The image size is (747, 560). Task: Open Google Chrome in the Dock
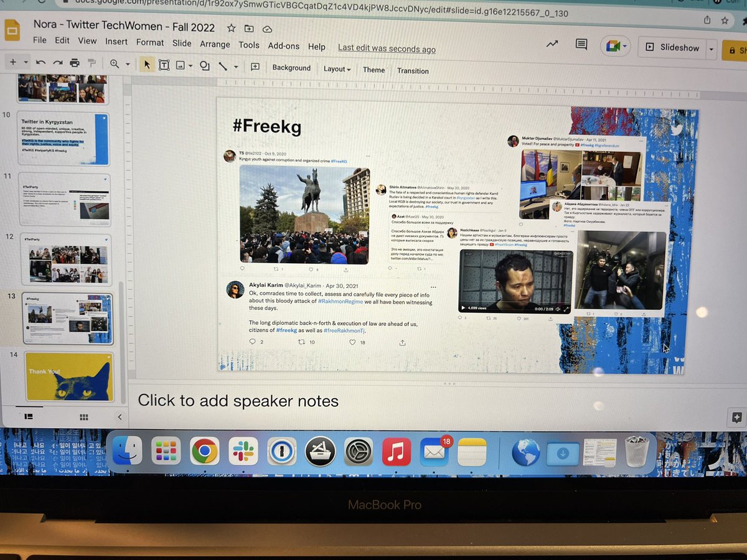pyautogui.click(x=204, y=451)
